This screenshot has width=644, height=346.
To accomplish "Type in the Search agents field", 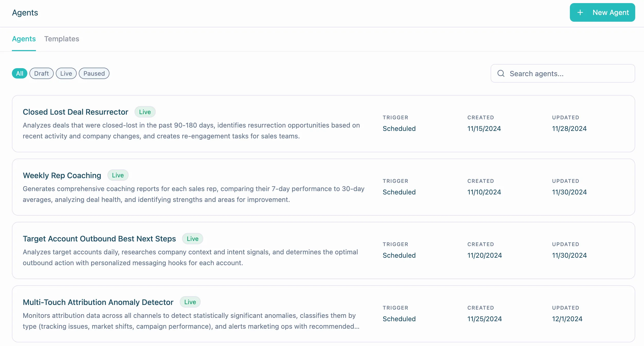I will pos(568,74).
